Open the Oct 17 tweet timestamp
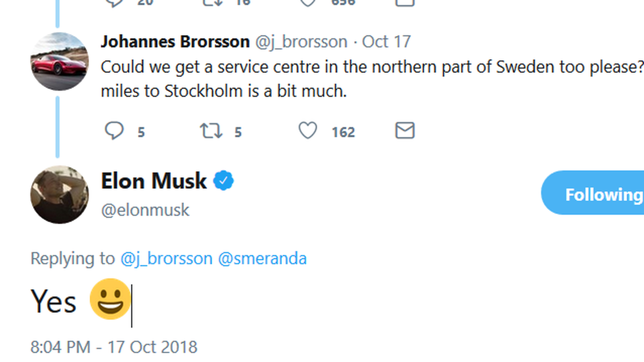The height and width of the screenshot is (362, 644). 386,41
